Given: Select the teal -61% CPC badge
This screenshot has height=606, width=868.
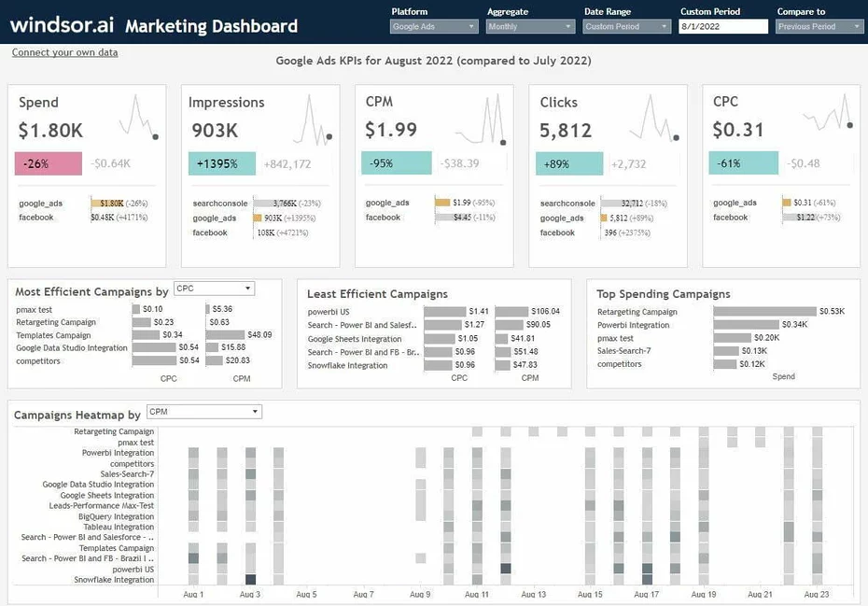Looking at the screenshot, I should [744, 163].
